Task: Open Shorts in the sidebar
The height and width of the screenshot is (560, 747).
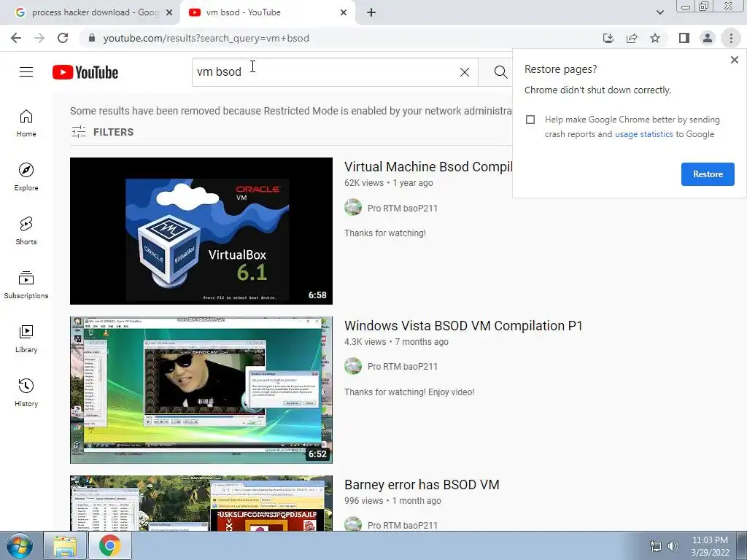Action: pyautogui.click(x=26, y=231)
